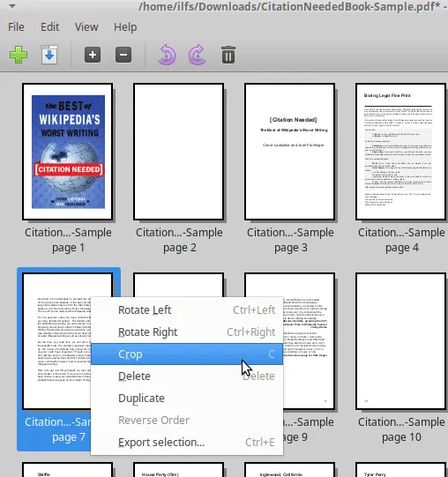Select Crop in the context menu
448x477 pixels.
(187, 354)
